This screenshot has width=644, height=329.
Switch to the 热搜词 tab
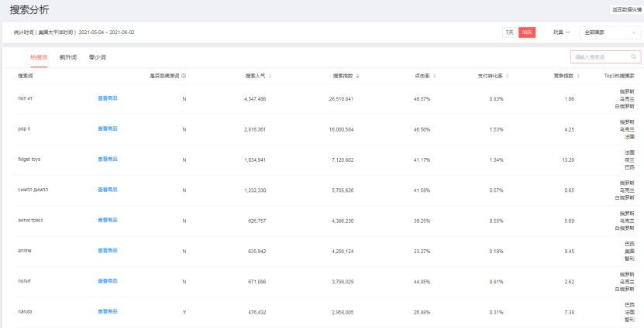click(x=39, y=57)
